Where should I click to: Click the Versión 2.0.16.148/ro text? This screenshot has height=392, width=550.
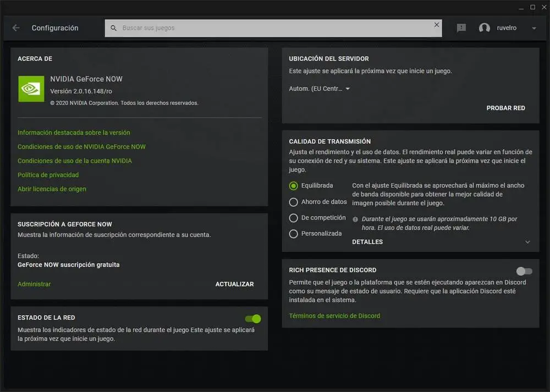point(81,91)
